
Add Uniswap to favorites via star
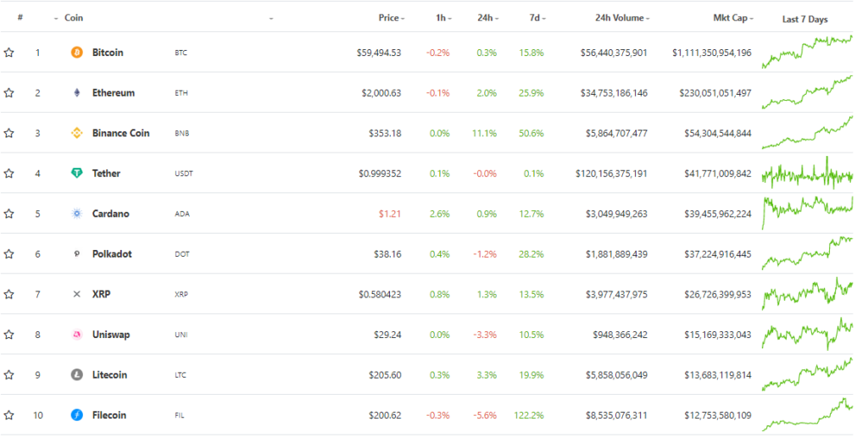8,335
